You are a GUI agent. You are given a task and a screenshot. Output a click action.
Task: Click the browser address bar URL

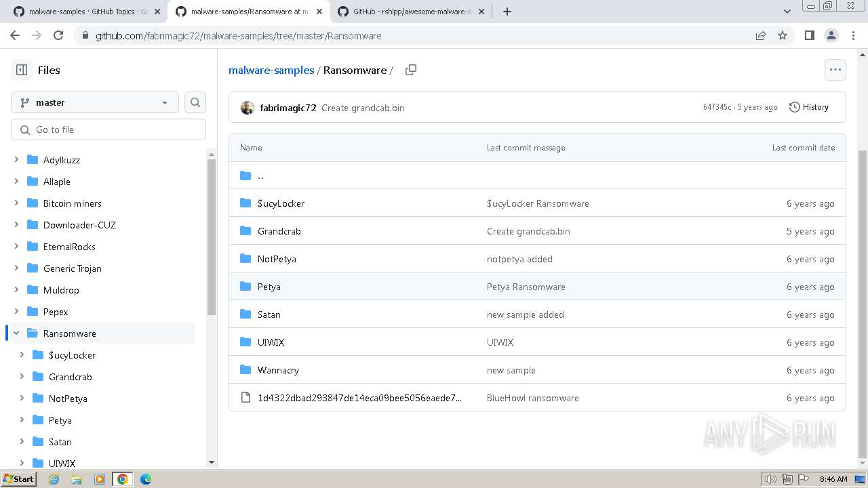pyautogui.click(x=239, y=35)
